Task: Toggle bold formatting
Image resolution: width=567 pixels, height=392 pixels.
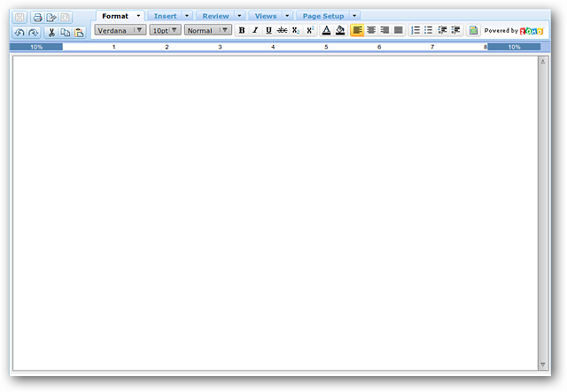Action: click(242, 30)
